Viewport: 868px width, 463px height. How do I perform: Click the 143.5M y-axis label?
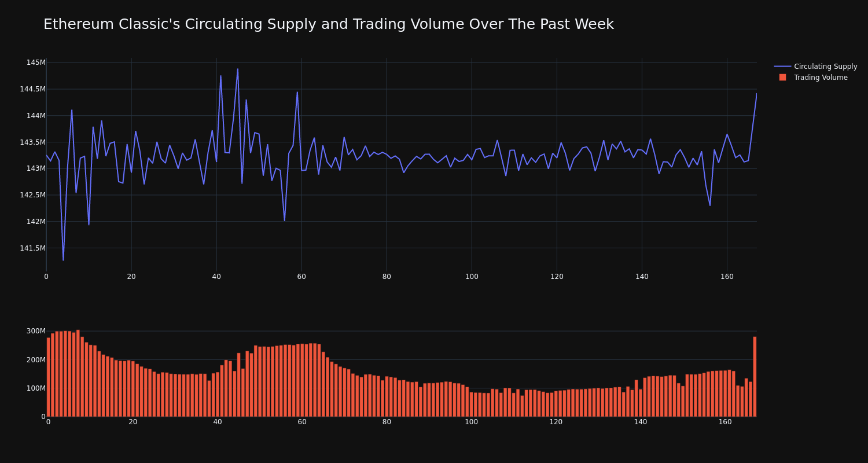pos(32,142)
